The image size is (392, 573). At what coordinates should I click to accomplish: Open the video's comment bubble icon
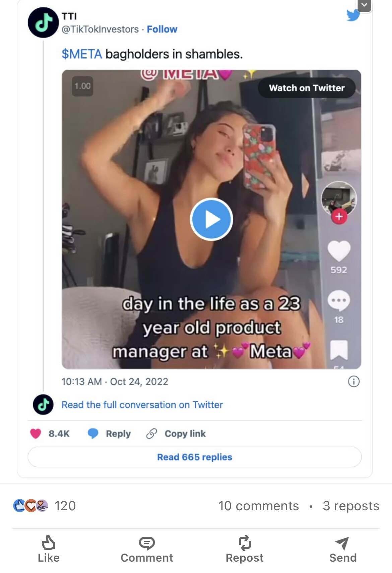(x=339, y=300)
